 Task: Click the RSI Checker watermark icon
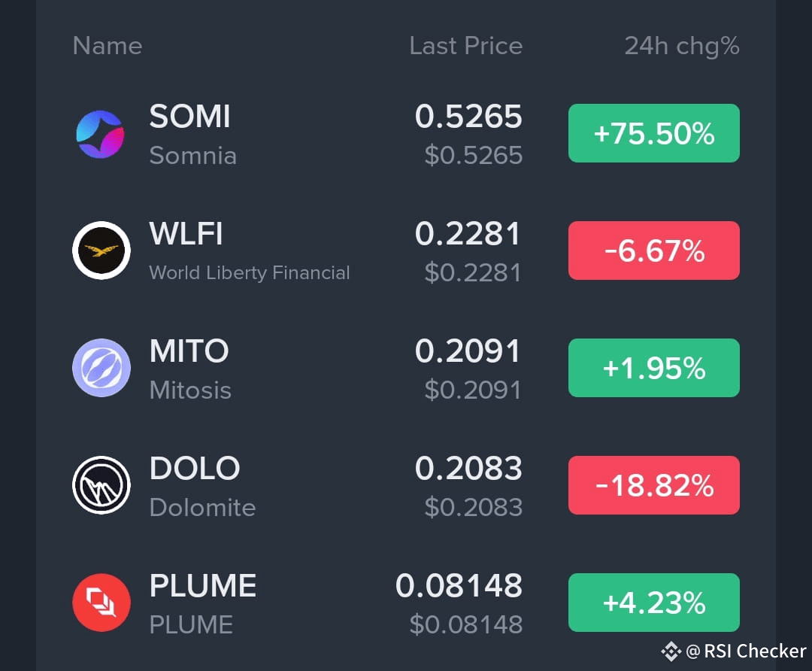(x=669, y=651)
